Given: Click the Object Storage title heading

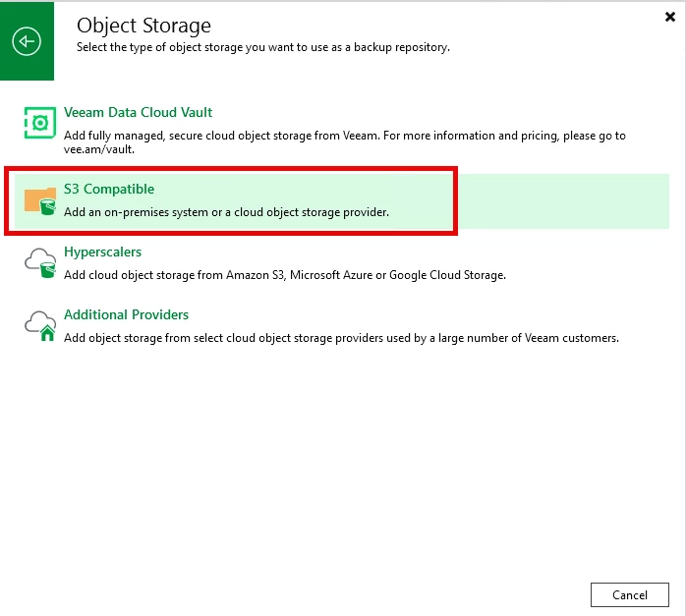Looking at the screenshot, I should 143,26.
